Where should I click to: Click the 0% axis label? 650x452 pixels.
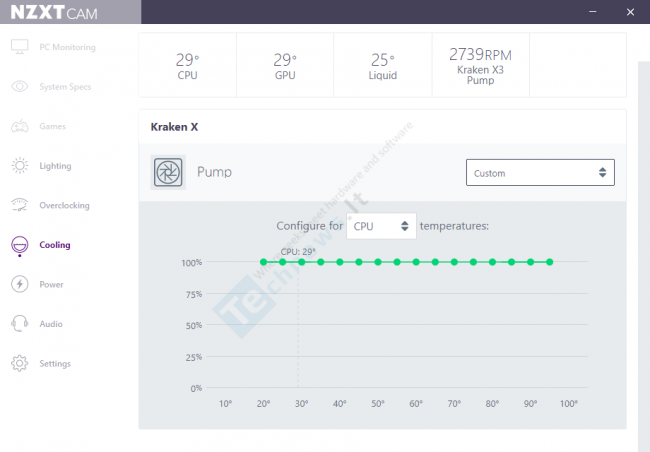[x=196, y=389]
